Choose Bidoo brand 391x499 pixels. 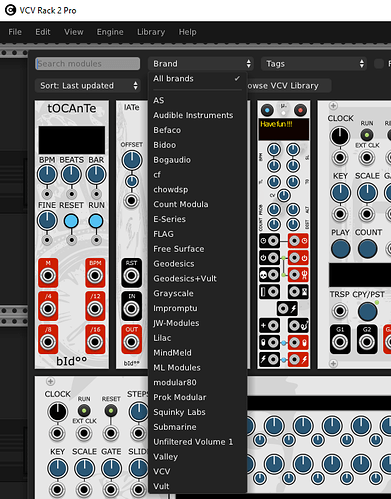[x=197, y=145]
